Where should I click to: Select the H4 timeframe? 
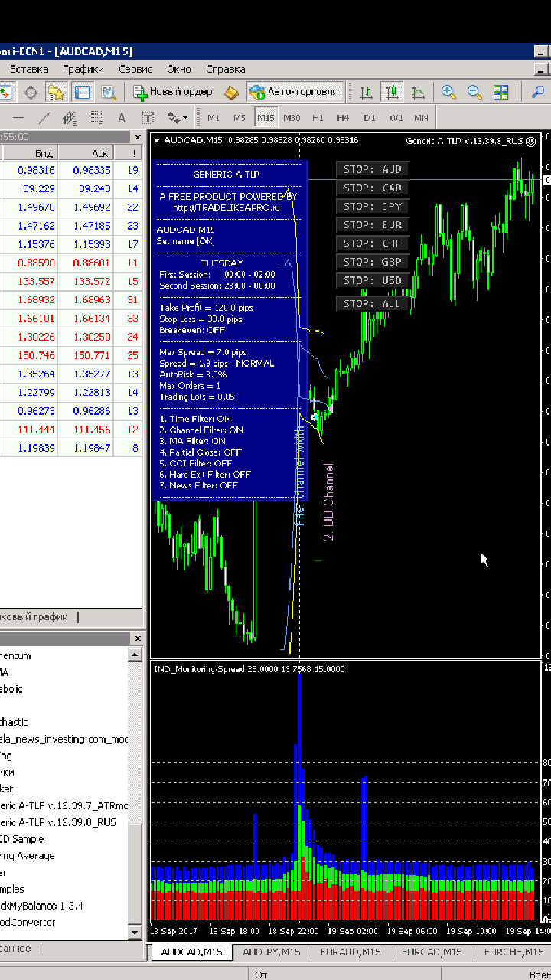click(x=343, y=118)
